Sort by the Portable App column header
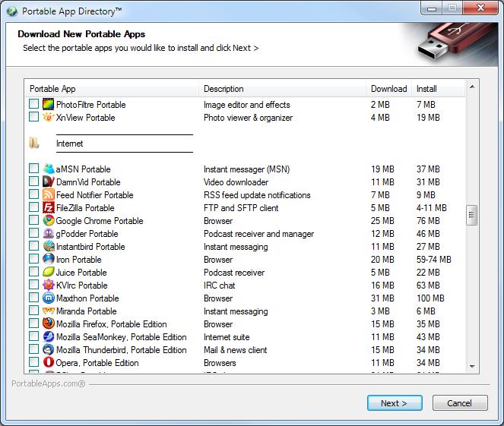504x426 pixels. 113,89
